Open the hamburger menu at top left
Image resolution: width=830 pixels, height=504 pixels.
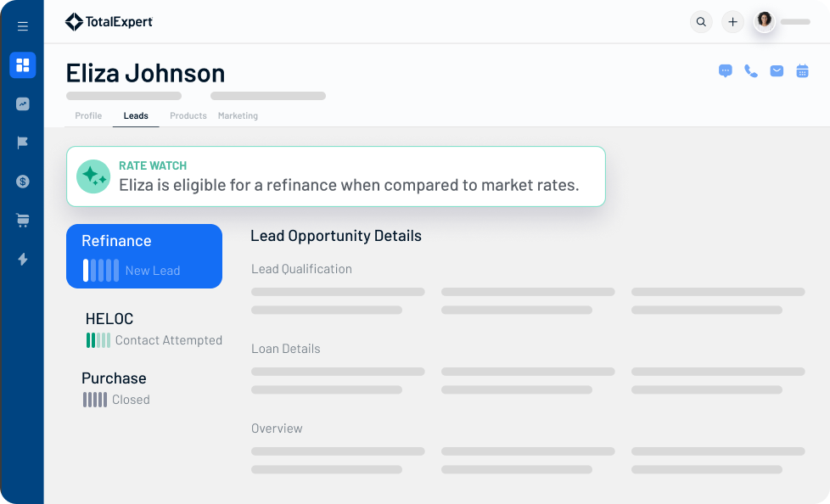(x=22, y=25)
